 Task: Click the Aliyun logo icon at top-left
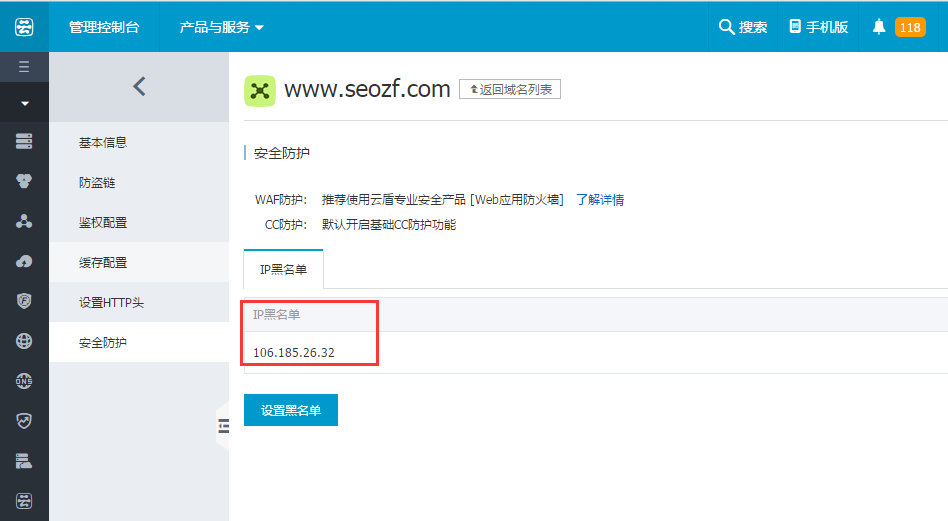pyautogui.click(x=24, y=27)
